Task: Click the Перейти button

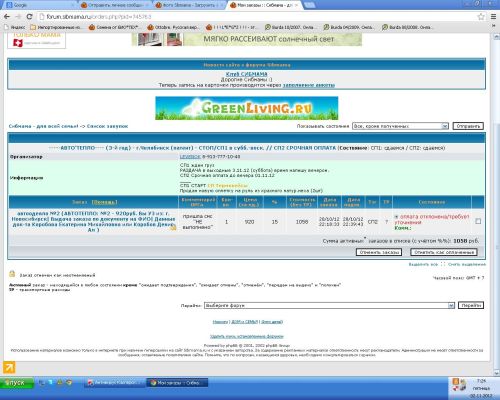Action: coord(471,305)
